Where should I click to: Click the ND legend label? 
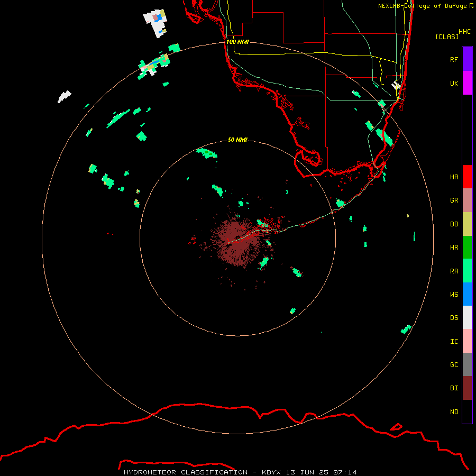(x=454, y=411)
